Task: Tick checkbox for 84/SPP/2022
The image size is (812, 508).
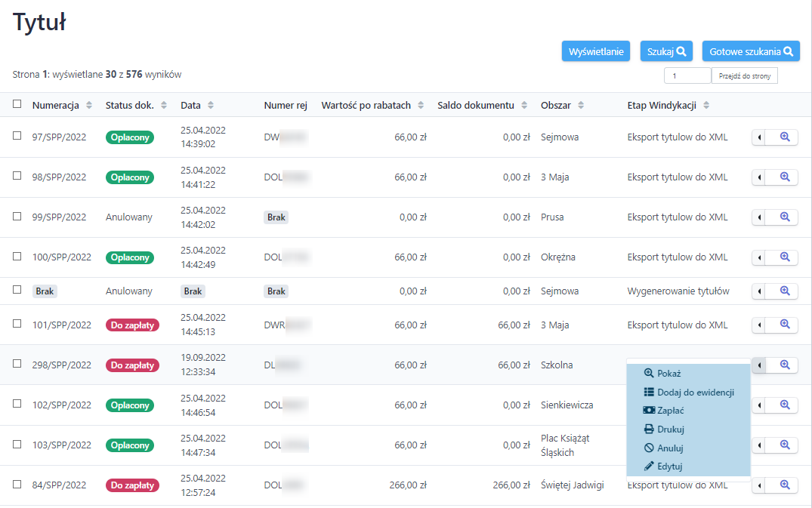Action: [x=17, y=484]
